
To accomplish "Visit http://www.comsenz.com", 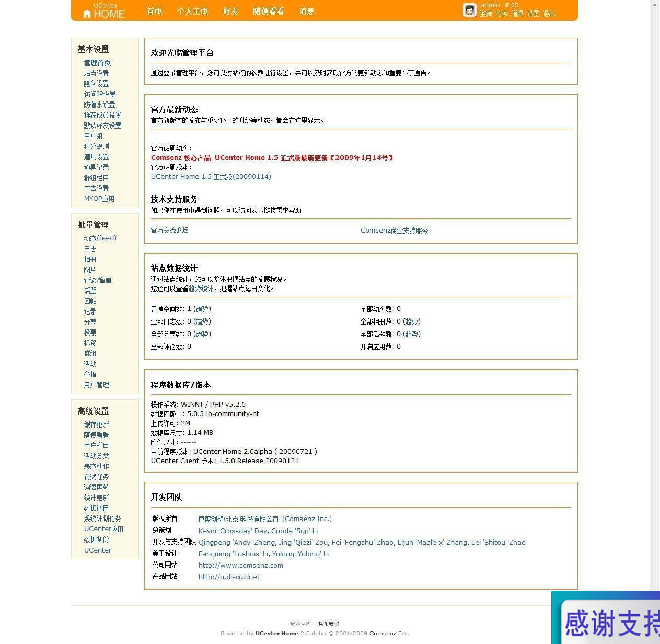I will click(x=241, y=565).
